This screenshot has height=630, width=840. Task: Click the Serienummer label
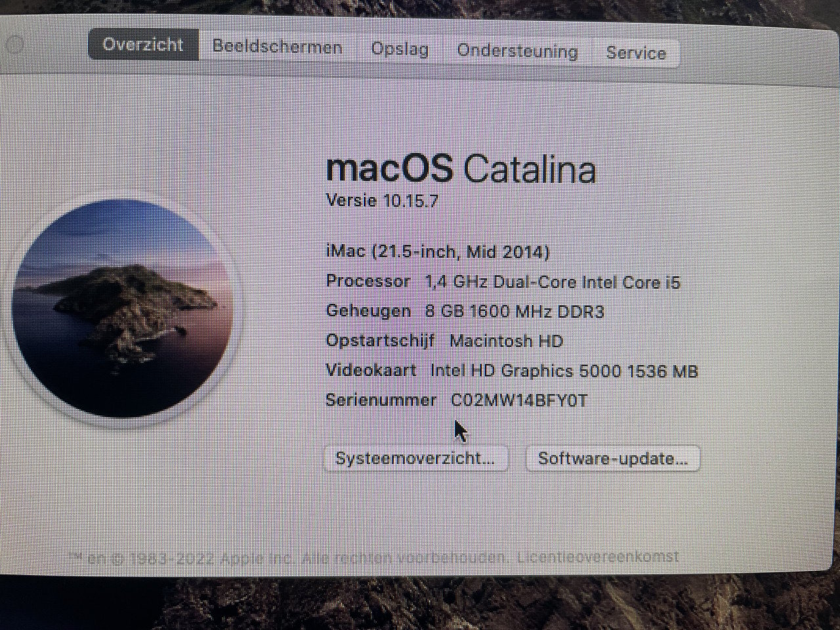point(381,400)
